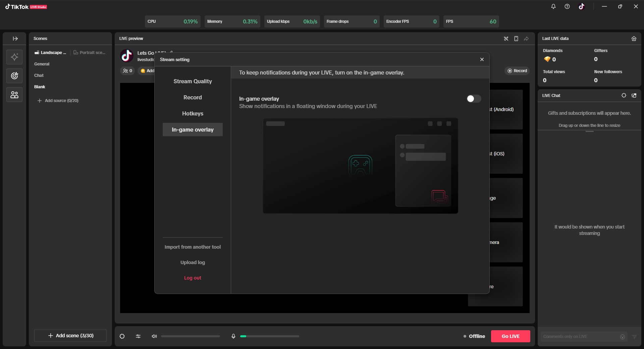Click Import from another tool
Screen dimensions: 644x349
tap(193, 247)
